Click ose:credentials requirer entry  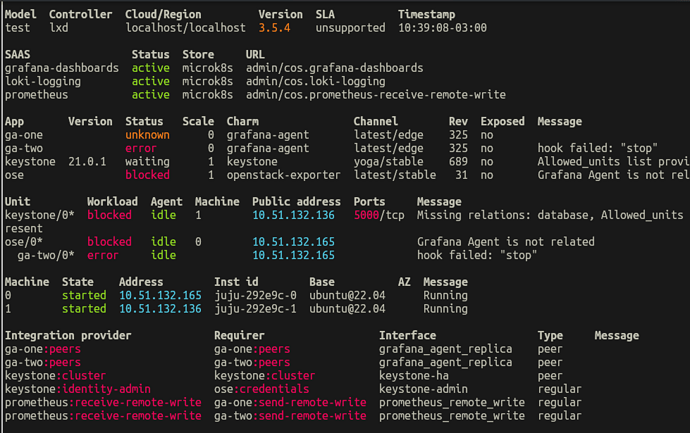click(x=261, y=389)
